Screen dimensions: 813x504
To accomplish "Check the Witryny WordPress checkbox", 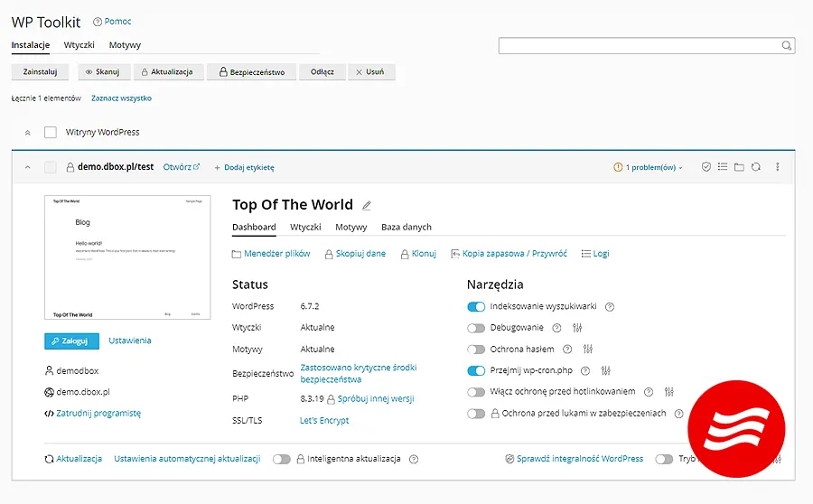I will (51, 133).
